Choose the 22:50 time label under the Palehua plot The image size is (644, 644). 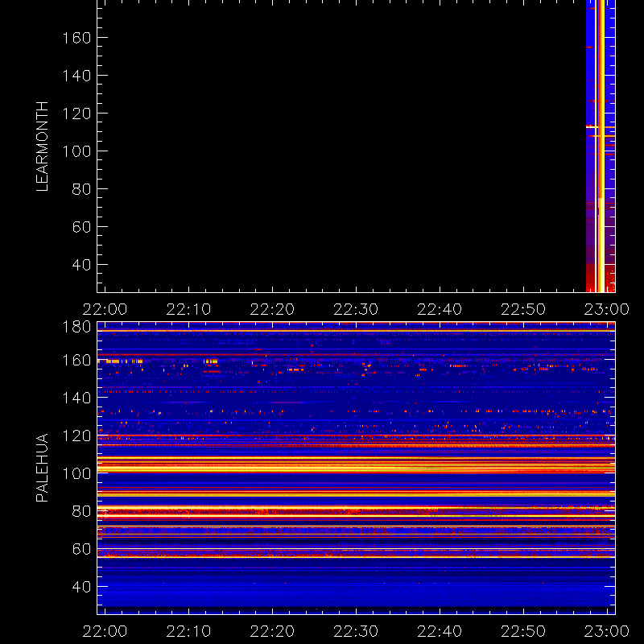coord(523,631)
